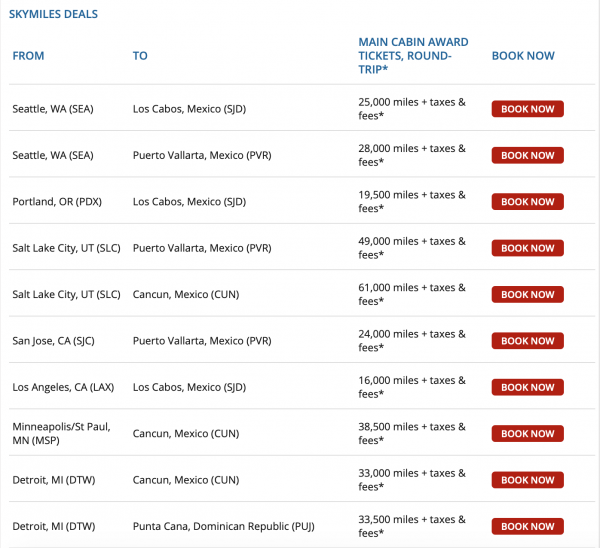Book Salt Lake City to Cancun deal
600x548 pixels.
(527, 295)
